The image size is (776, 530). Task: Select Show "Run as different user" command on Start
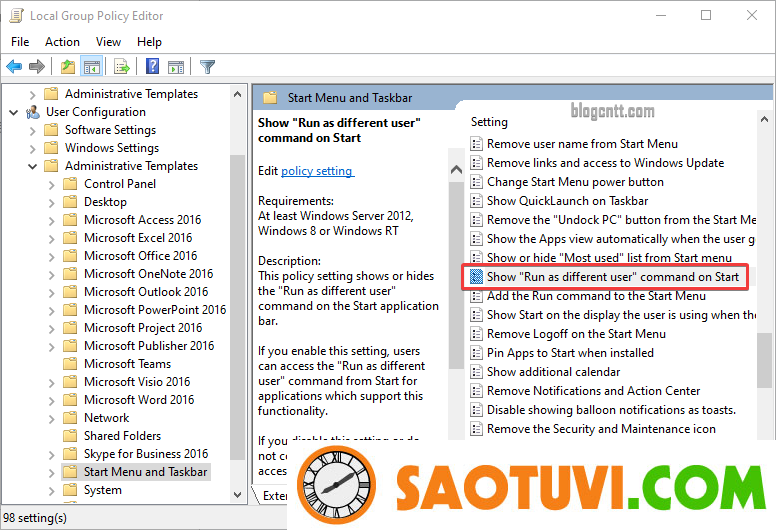click(613, 277)
